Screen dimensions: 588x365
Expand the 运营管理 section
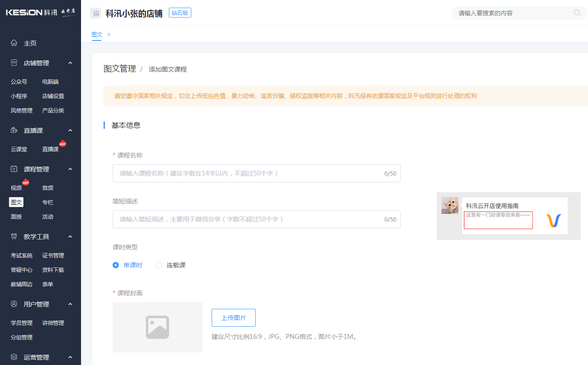(70, 357)
